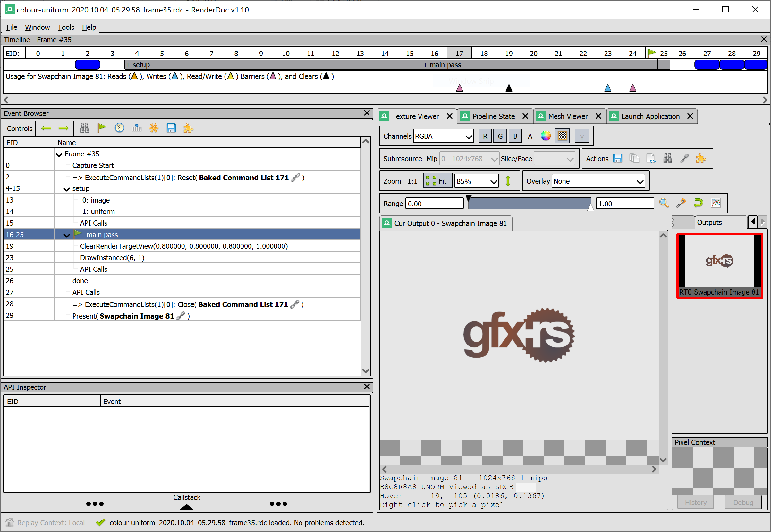Viewport: 771px width, 532px height.
Task: Toggle bookmark asterisk icon in Event Browser
Action: click(154, 128)
